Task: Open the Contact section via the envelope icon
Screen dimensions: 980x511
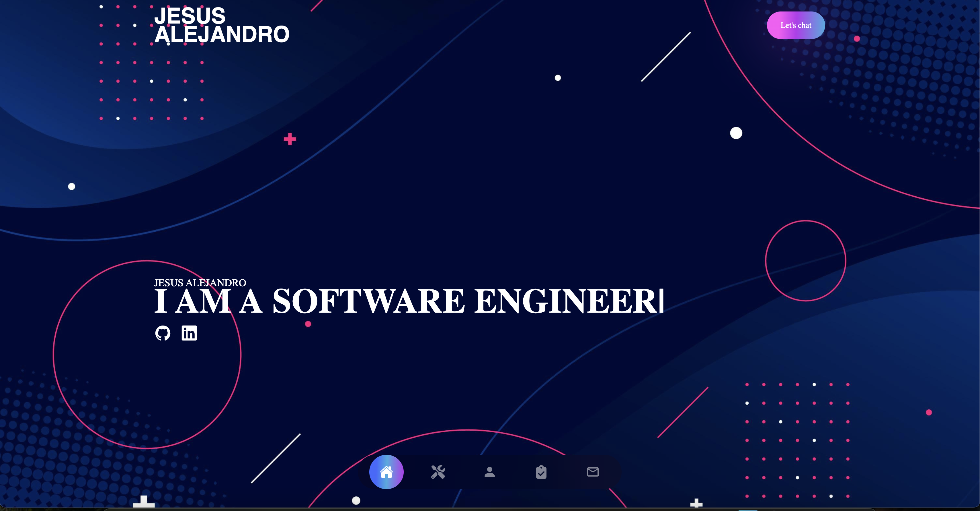Action: 592,472
